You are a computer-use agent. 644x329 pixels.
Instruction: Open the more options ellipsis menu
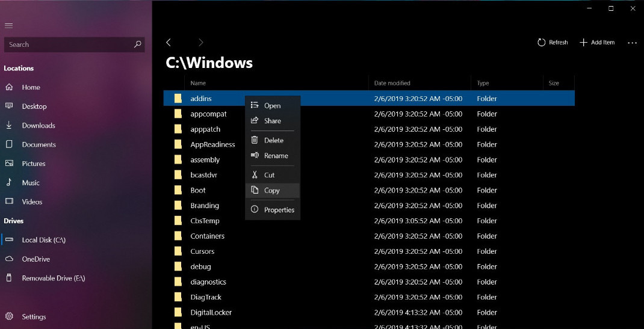[x=633, y=43]
